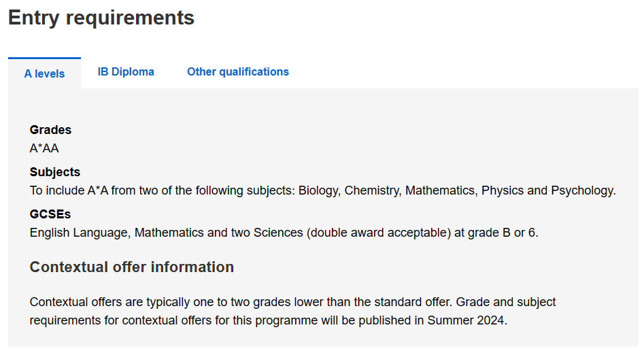The width and height of the screenshot is (644, 351).
Task: Click the GCSEs label
Action: pyautogui.click(x=50, y=214)
